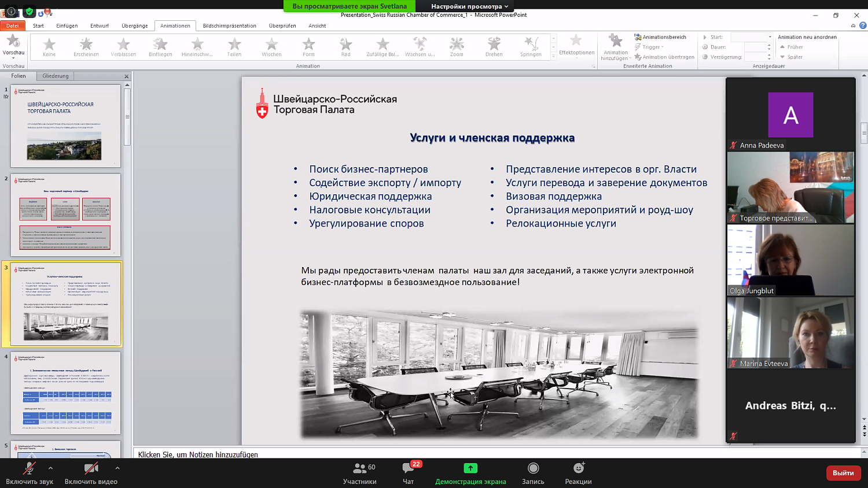Start recording with Запись button

533,474
